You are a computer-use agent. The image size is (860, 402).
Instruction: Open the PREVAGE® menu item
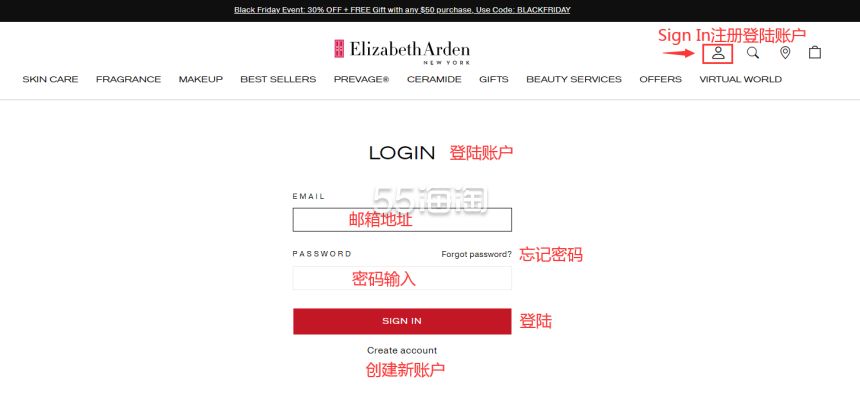click(361, 80)
